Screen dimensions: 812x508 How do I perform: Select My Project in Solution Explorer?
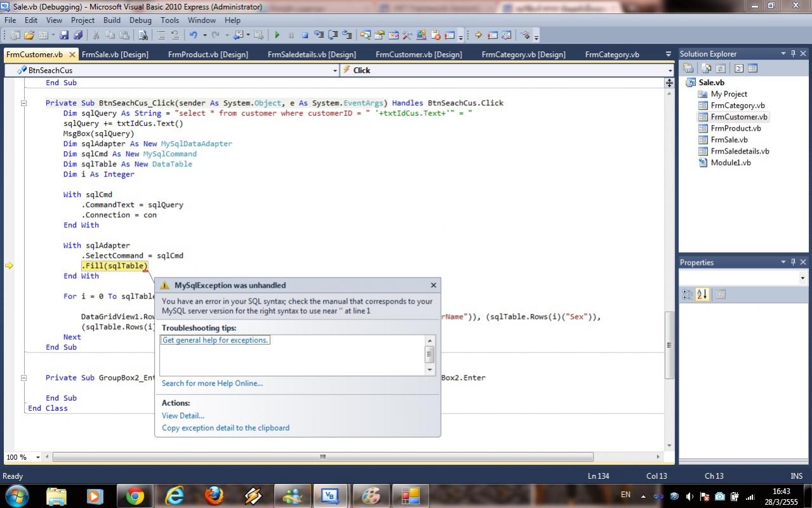pos(728,94)
